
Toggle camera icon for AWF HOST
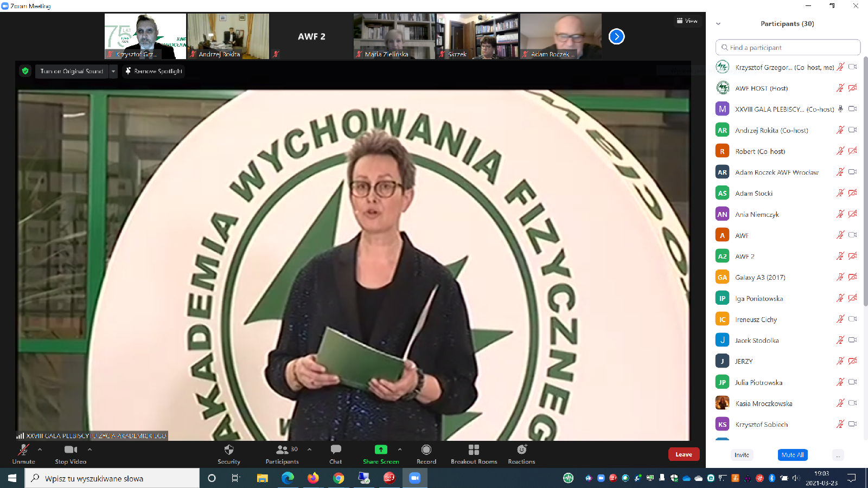[853, 88]
